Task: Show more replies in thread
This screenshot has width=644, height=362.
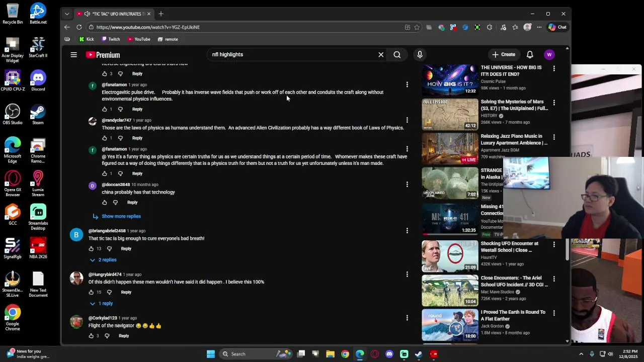Action: click(117, 216)
